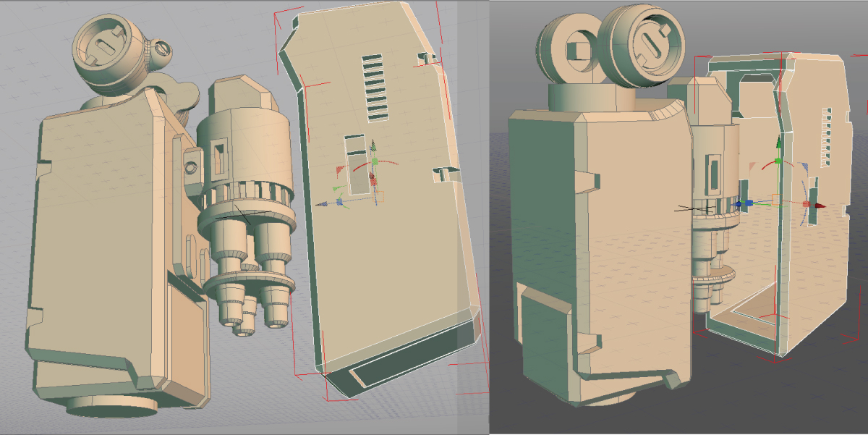Screen dimensions: 868x435
Task: Select red scale cube handle in left viewport
Action: click(373, 182)
